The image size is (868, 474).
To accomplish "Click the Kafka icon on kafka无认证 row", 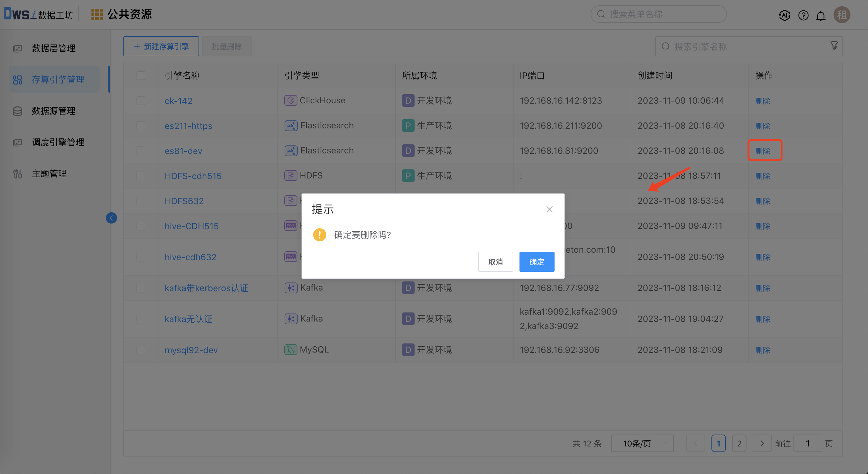I will click(x=291, y=318).
